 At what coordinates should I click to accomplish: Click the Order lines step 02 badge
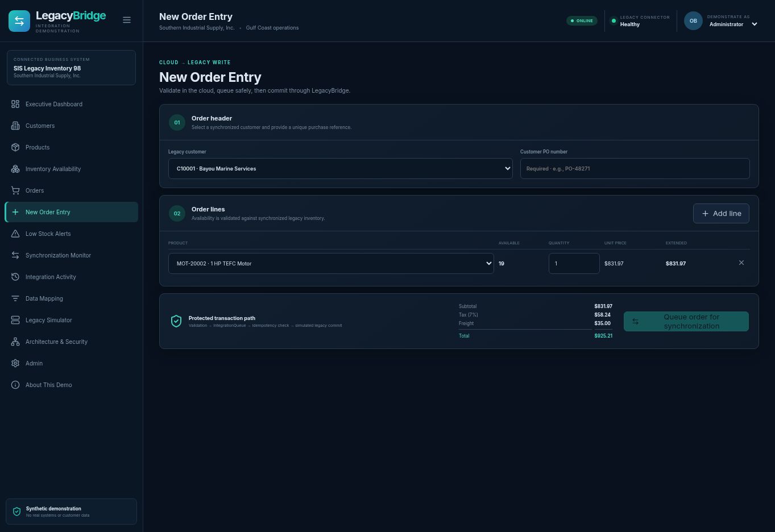point(177,213)
